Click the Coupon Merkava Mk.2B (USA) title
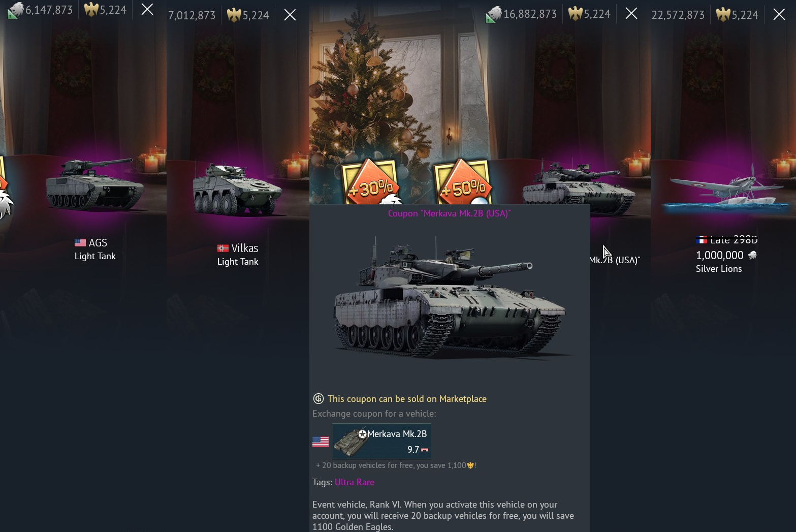The height and width of the screenshot is (532, 796). coord(450,213)
